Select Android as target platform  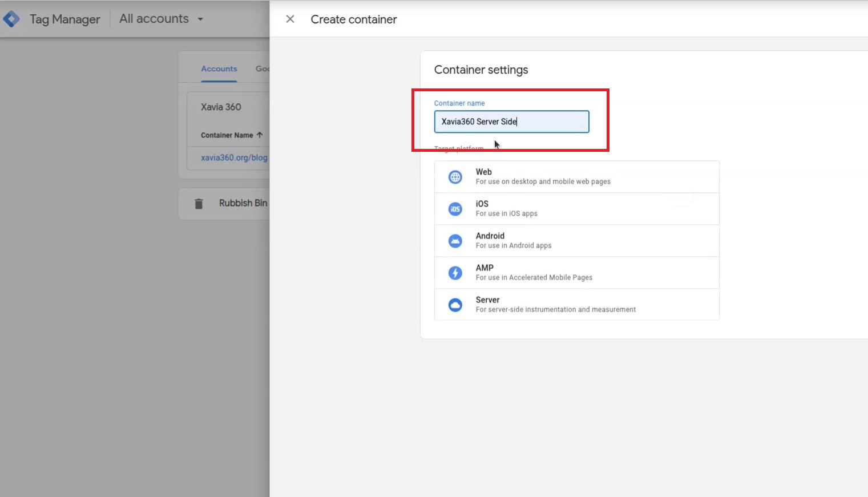pyautogui.click(x=576, y=241)
